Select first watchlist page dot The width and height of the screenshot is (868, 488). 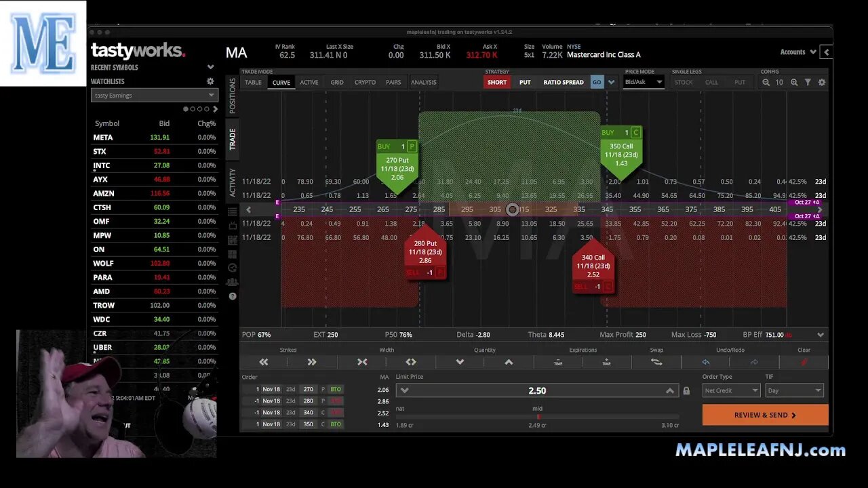[x=186, y=109]
